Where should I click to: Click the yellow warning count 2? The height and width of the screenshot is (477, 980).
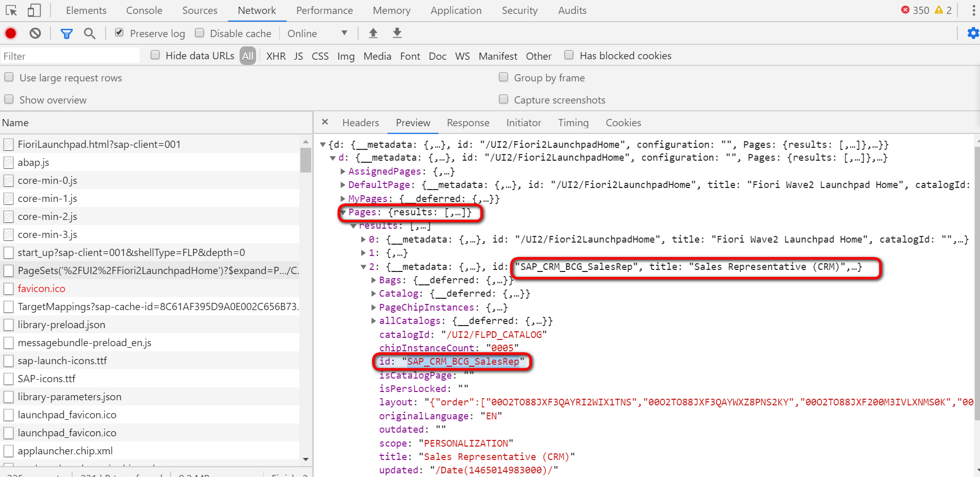pyautogui.click(x=943, y=10)
